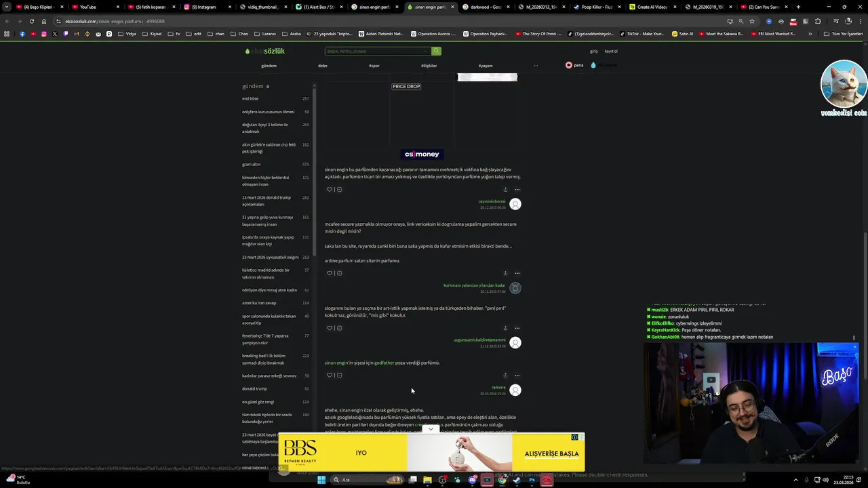Open more options for ramone's entry
Viewport: 868px width, 488px height.
517,375
